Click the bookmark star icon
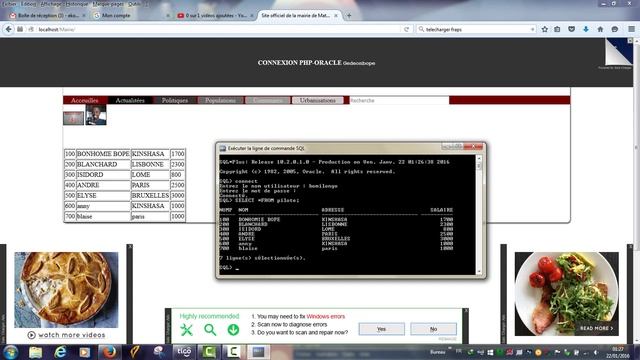 click(x=544, y=29)
